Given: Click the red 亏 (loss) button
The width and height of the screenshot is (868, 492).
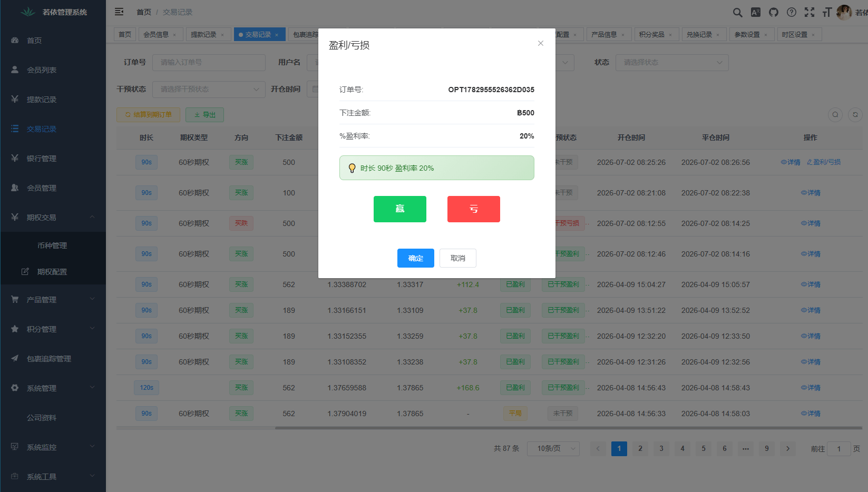Looking at the screenshot, I should [473, 209].
